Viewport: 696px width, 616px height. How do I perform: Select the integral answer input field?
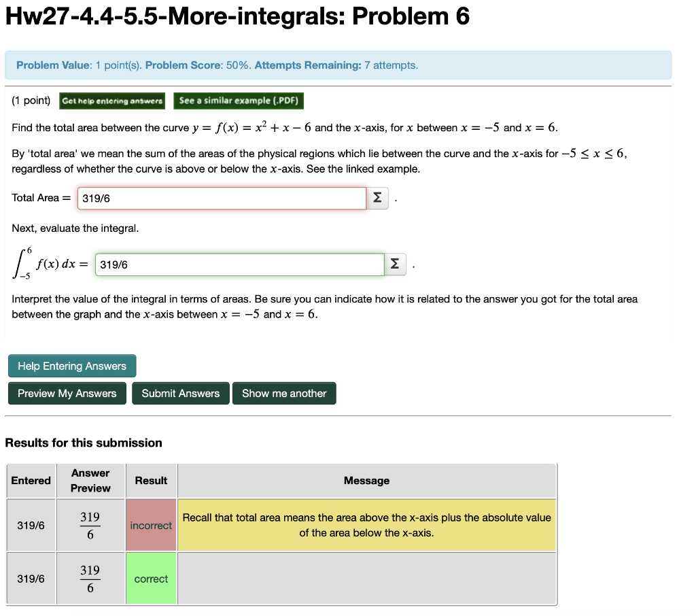(x=238, y=264)
